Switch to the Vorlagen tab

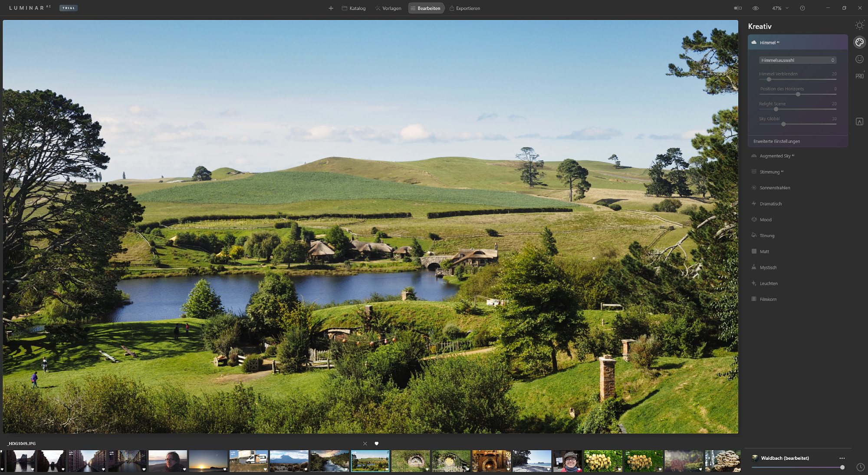(388, 8)
